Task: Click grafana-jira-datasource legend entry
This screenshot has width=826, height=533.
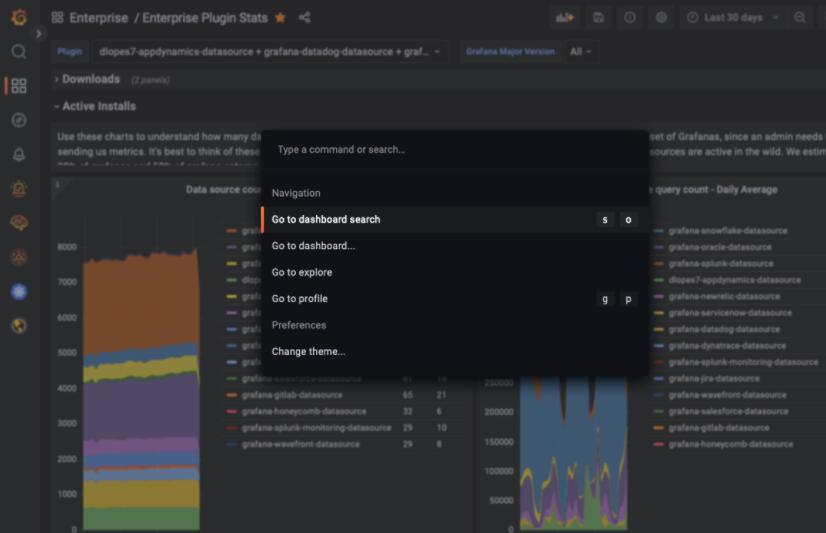Action: [714, 379]
